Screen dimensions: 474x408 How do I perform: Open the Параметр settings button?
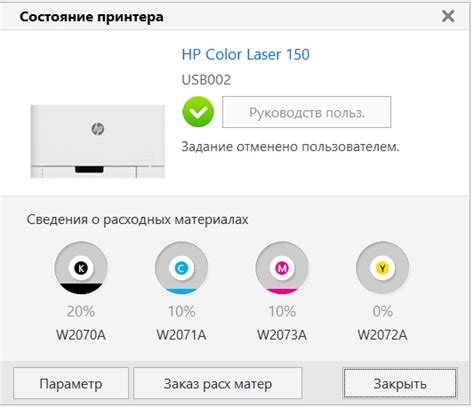[71, 384]
